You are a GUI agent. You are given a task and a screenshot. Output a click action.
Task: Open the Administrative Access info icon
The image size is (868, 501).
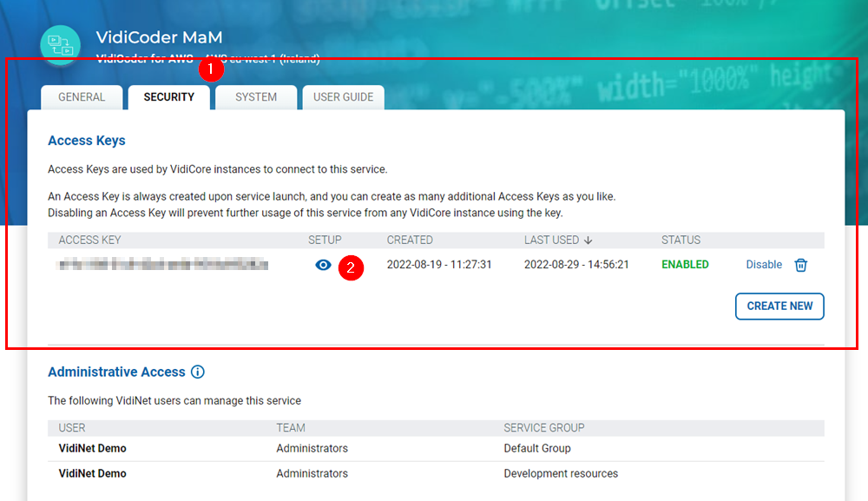198,372
